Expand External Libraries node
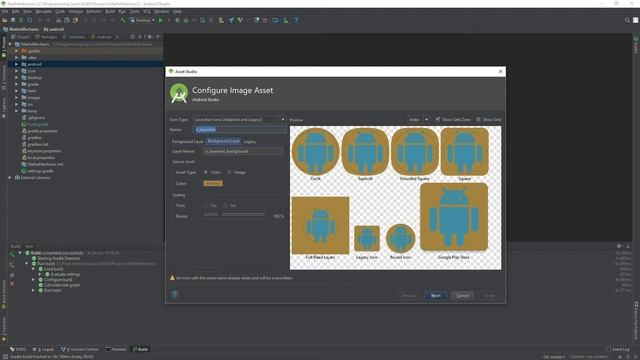 click(x=10, y=178)
